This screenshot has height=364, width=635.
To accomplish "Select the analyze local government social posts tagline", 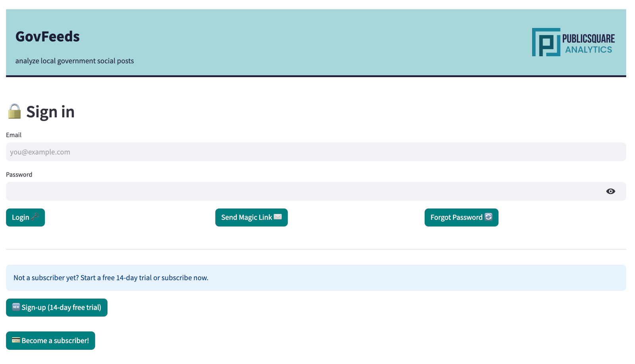I will coord(74,61).
